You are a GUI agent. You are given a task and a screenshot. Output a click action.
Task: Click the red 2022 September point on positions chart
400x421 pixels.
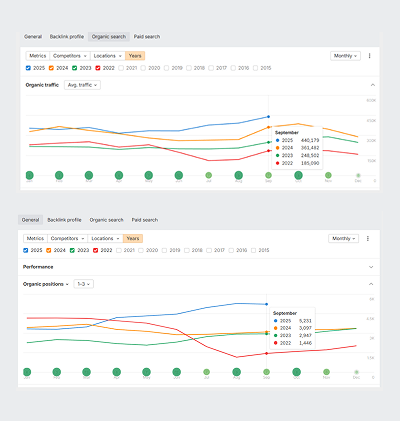coord(266,353)
